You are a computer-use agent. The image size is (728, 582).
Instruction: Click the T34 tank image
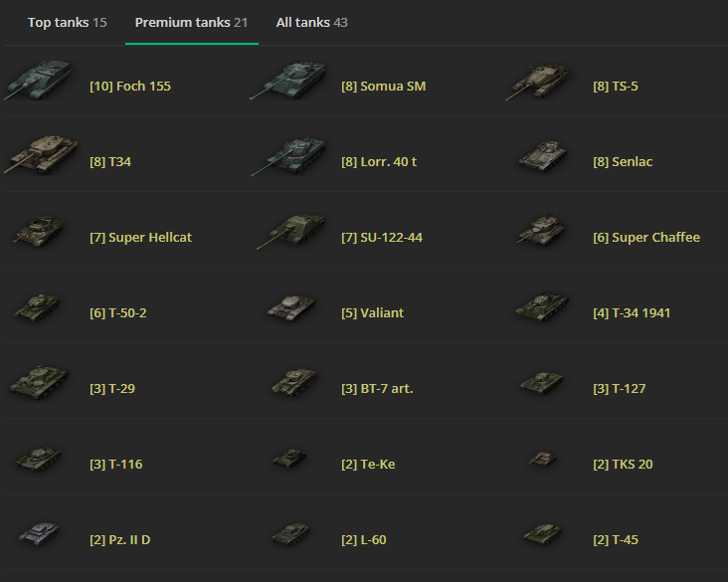coord(41,155)
